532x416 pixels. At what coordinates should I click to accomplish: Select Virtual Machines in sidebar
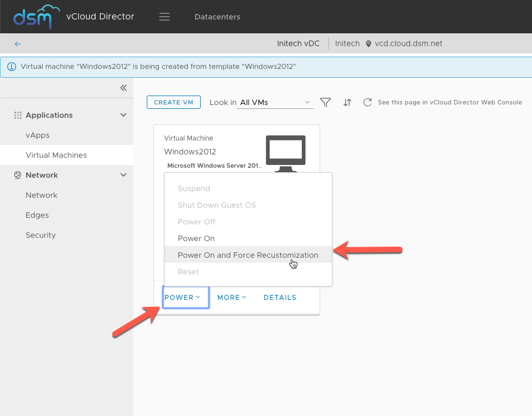67,155
